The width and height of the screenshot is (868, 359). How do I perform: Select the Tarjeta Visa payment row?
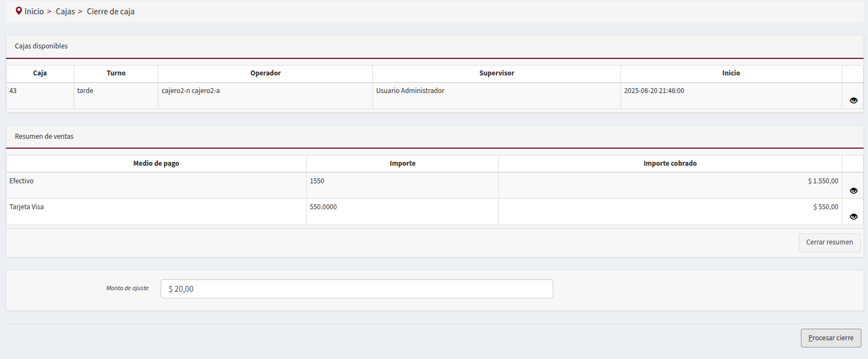coord(26,207)
